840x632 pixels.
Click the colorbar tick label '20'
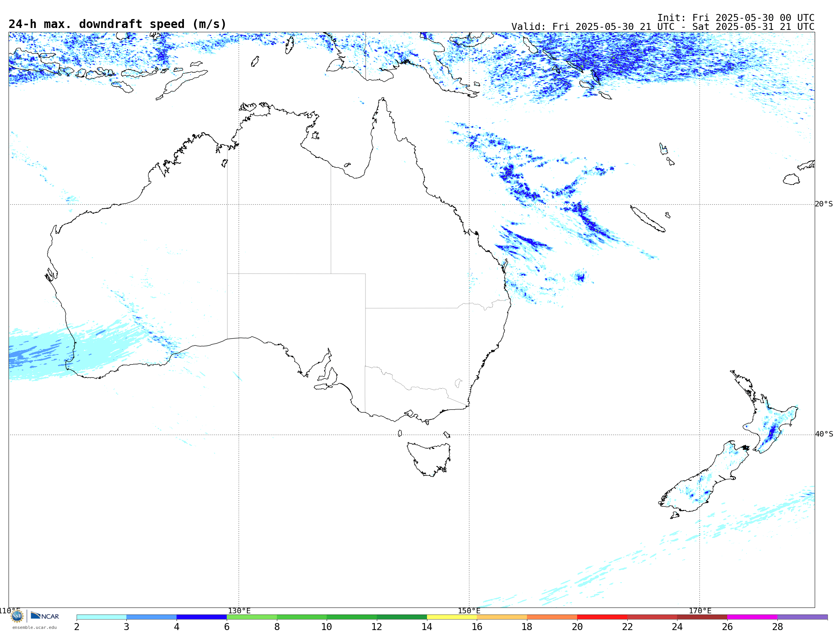coord(577,627)
